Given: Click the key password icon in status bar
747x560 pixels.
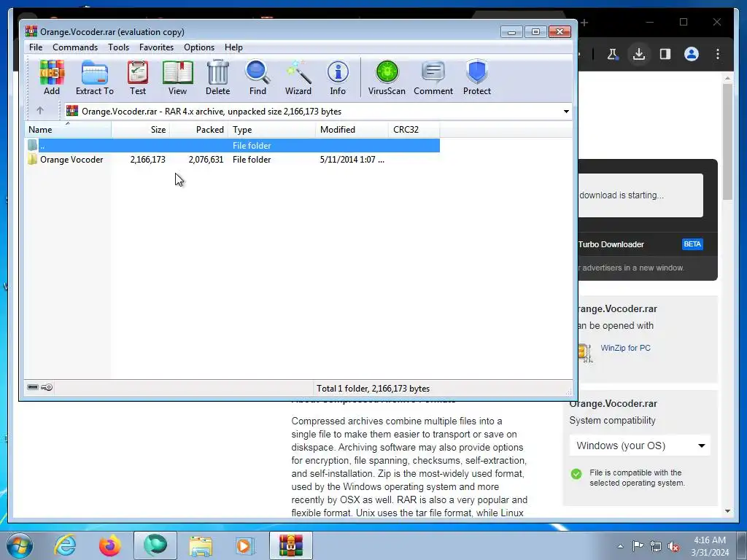Looking at the screenshot, I should coord(47,387).
